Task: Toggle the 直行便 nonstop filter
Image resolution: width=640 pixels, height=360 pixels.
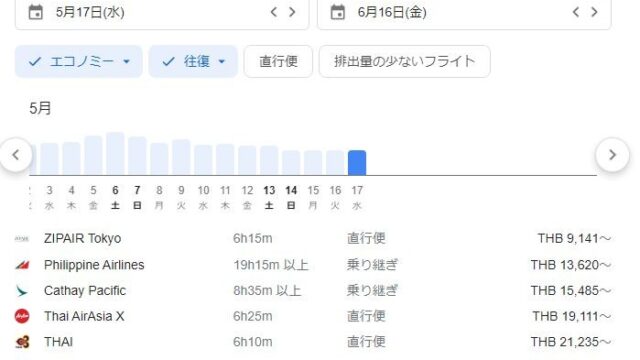Action: (x=278, y=62)
